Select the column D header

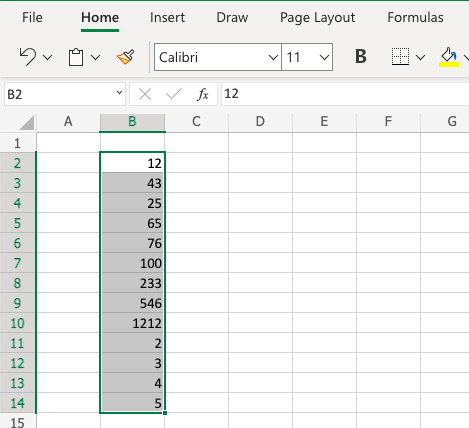tap(260, 122)
